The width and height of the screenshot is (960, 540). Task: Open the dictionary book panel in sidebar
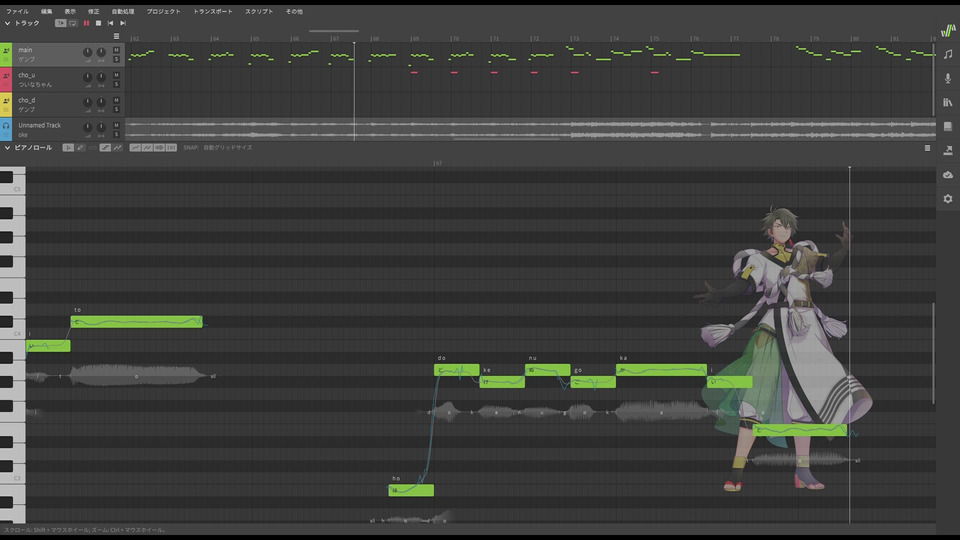948,127
